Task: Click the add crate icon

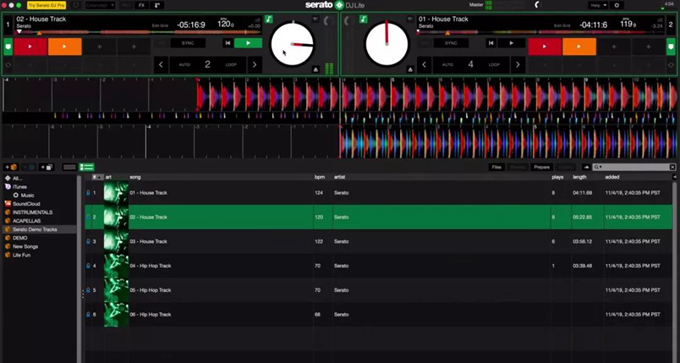Action: [x=11, y=167]
